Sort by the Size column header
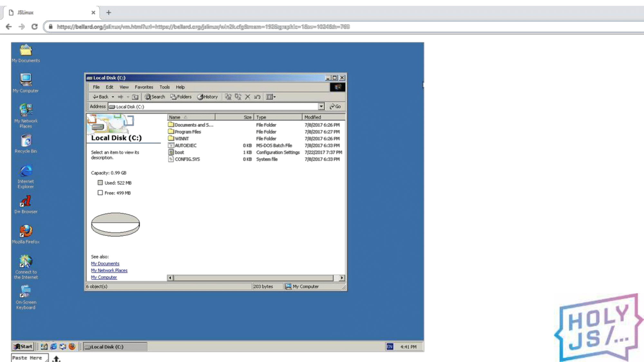The width and height of the screenshot is (644, 362). pyautogui.click(x=234, y=117)
